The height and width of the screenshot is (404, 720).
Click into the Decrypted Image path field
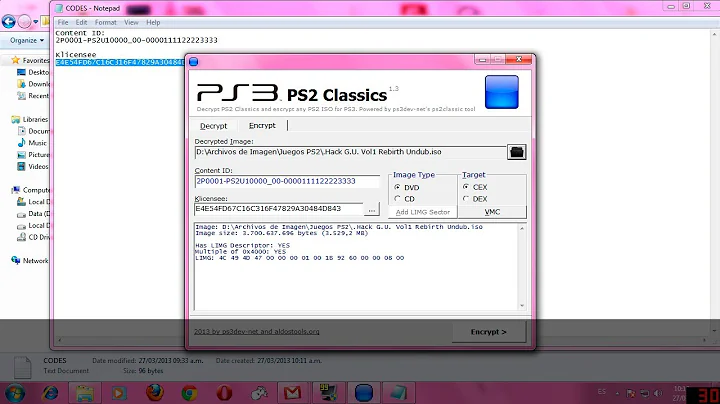pyautogui.click(x=350, y=152)
